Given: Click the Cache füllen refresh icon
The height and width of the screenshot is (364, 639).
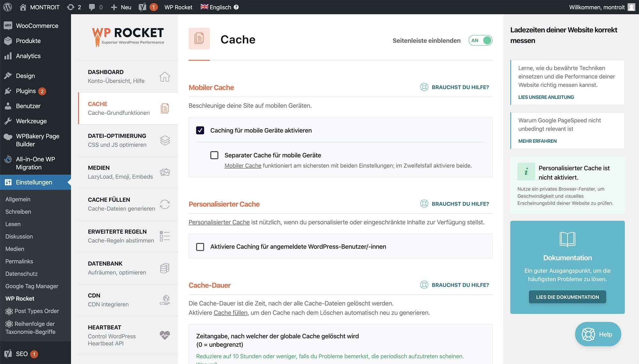Looking at the screenshot, I should (165, 204).
